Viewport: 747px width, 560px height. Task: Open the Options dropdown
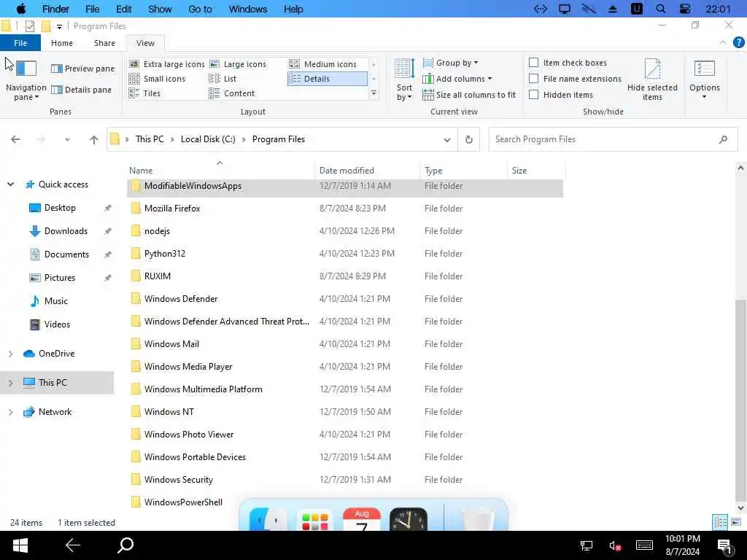(705, 79)
